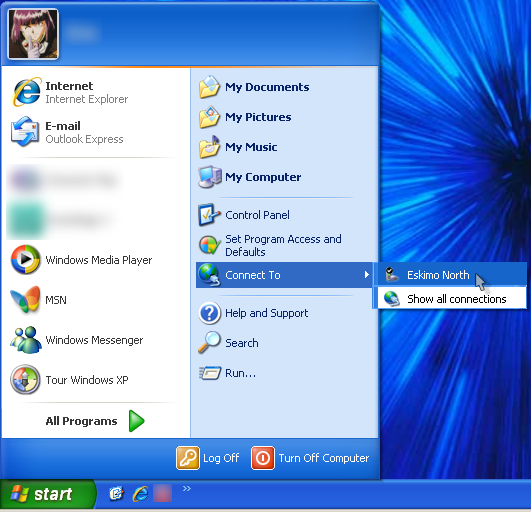Click My Documents label

coord(267,87)
